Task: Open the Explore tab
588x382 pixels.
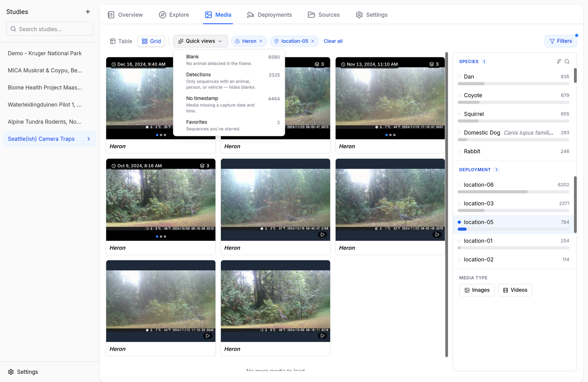Action: point(174,15)
